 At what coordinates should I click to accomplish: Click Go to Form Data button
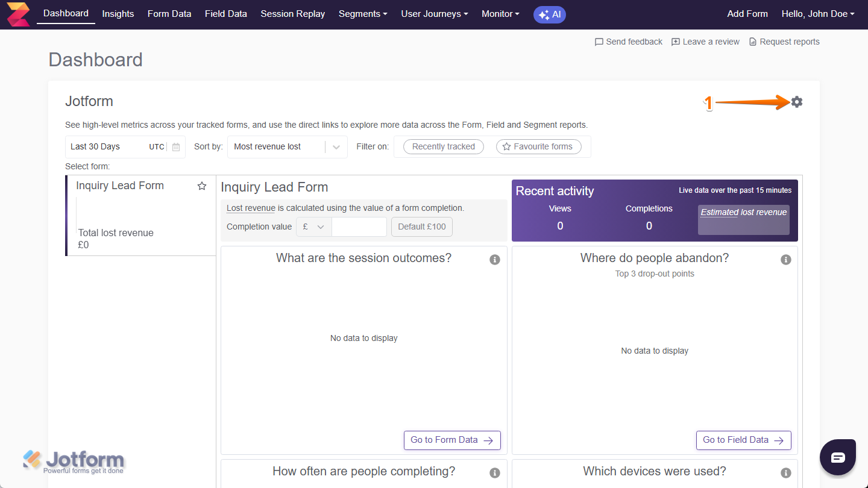click(x=452, y=440)
